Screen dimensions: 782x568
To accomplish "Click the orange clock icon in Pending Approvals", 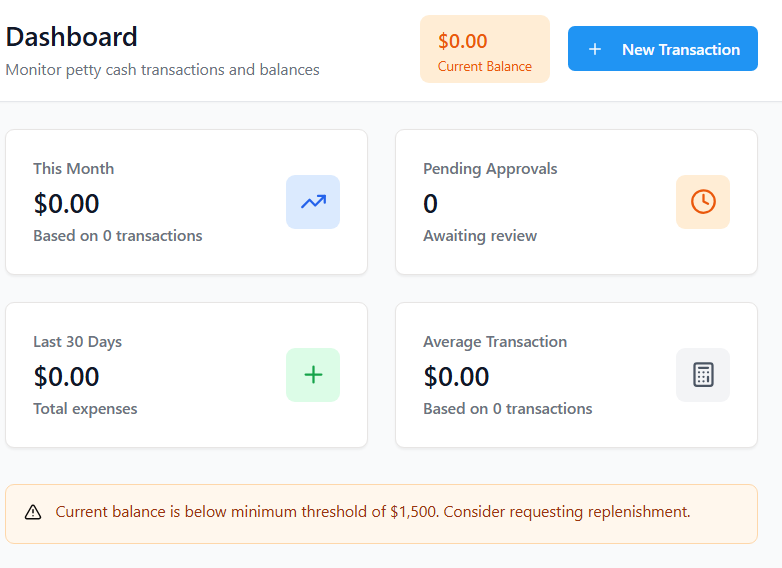I will 703,202.
